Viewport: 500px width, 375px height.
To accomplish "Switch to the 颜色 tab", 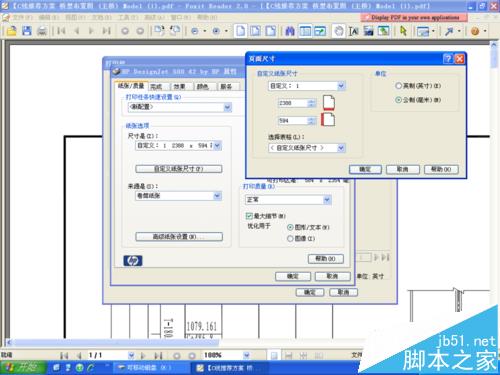I will point(203,87).
